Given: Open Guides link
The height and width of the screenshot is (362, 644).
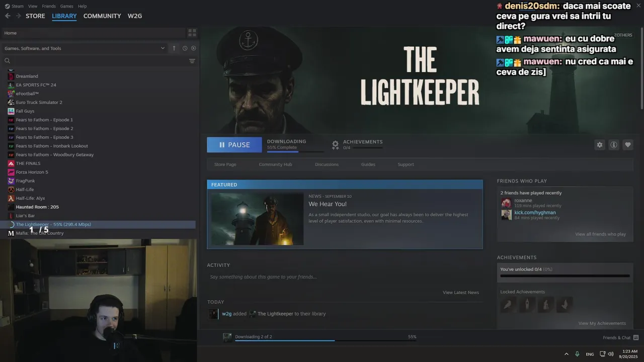Looking at the screenshot, I should 368,164.
